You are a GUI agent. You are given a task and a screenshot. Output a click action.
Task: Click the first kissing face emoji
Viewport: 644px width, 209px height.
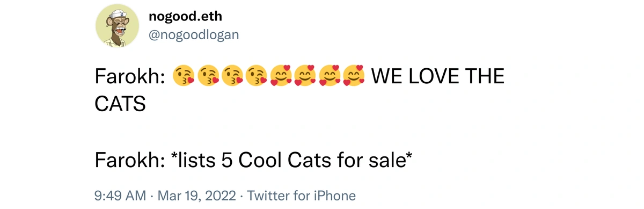183,77
